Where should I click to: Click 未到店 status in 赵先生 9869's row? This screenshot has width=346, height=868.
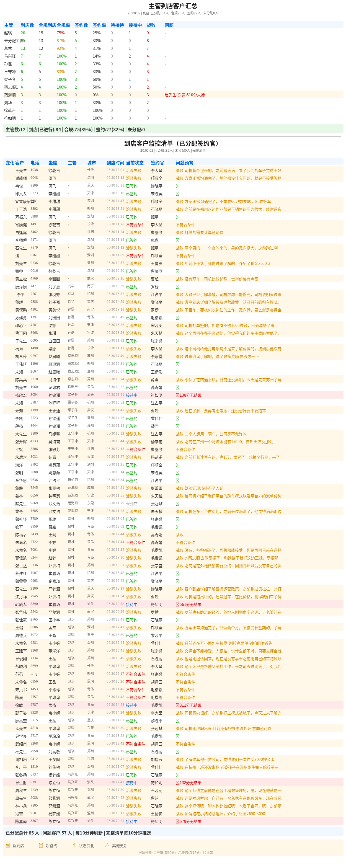tap(132, 504)
